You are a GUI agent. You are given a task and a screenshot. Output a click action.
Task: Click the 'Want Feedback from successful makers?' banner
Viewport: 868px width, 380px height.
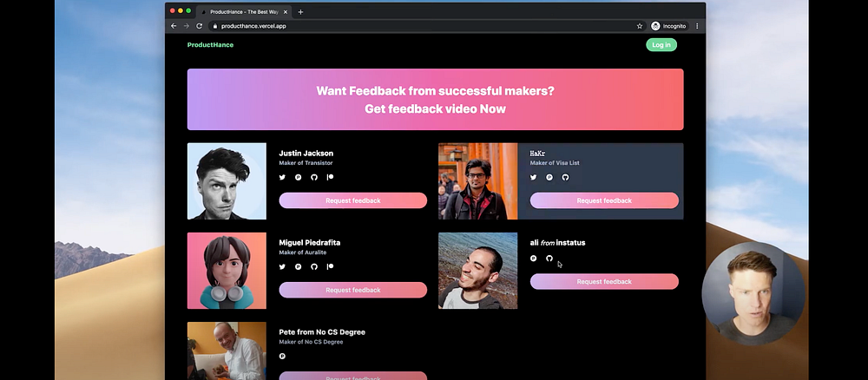click(435, 100)
